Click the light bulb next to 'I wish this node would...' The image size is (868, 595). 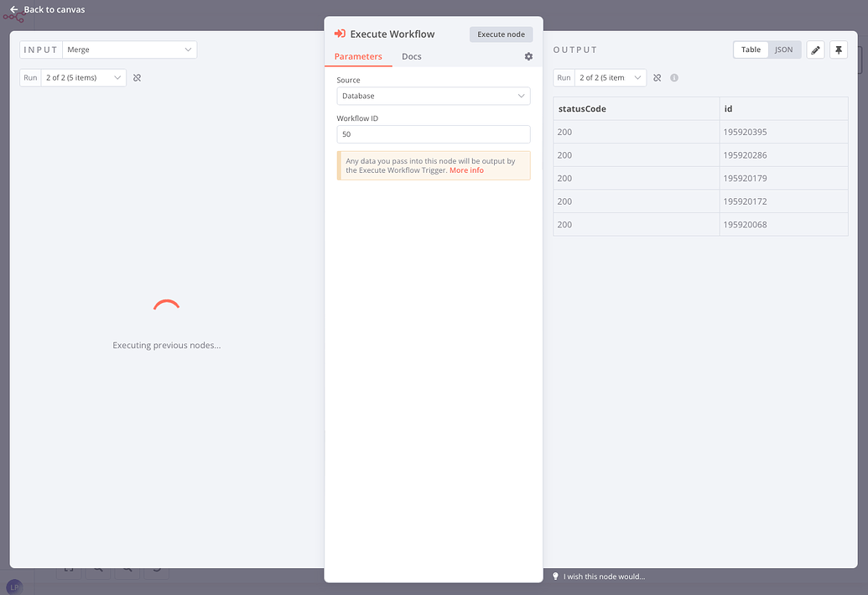[554, 577]
